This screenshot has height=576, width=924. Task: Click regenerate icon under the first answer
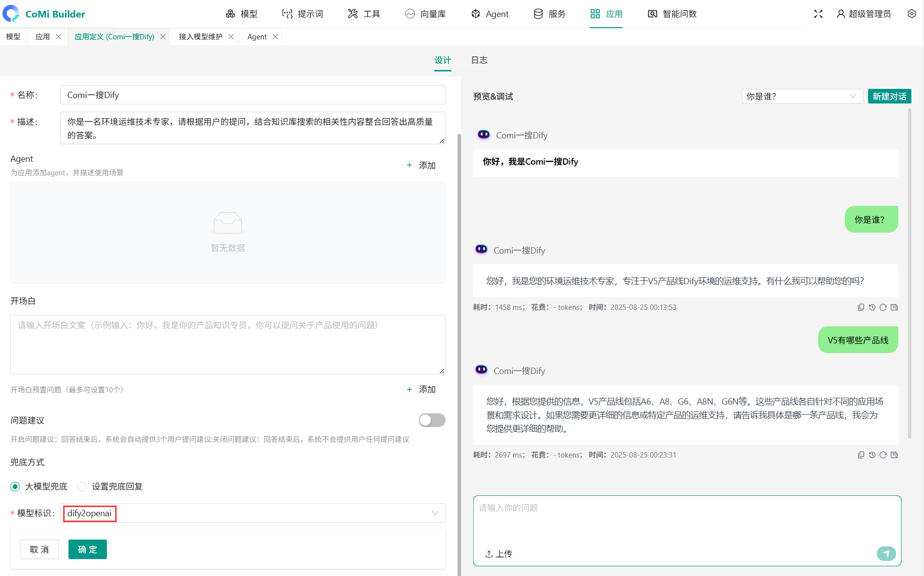(x=883, y=307)
